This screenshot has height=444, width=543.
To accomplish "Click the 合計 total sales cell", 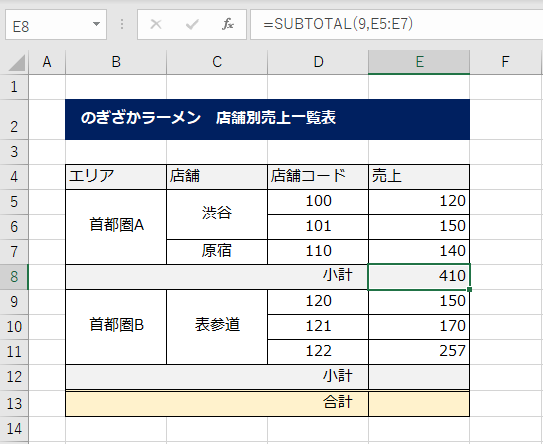I will coord(419,403).
